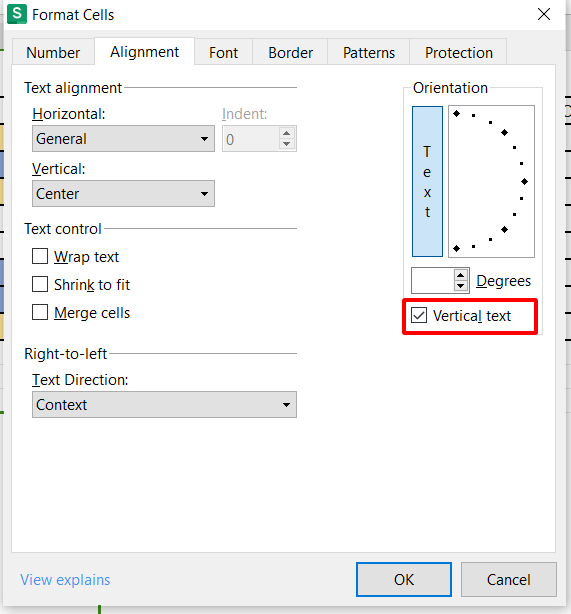Tick the Merge cells checkbox

40,312
